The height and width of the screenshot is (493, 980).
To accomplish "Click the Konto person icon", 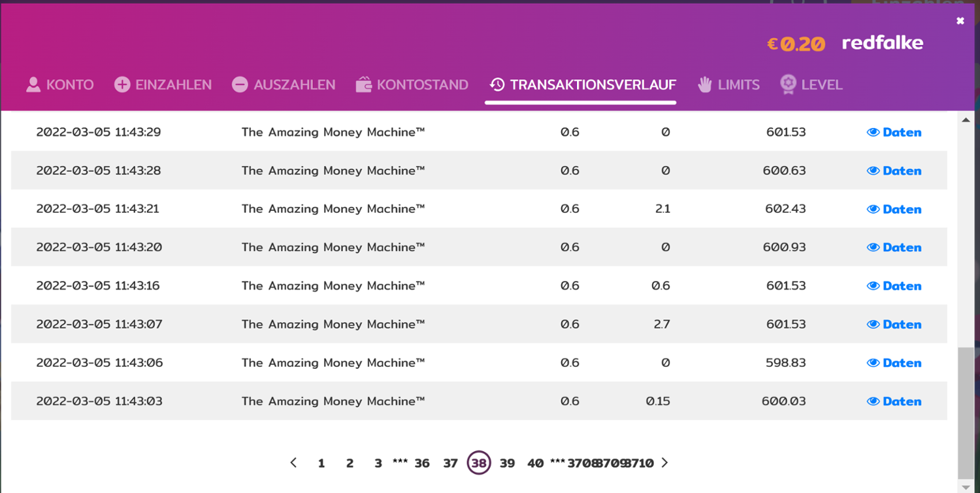I will pyautogui.click(x=33, y=85).
